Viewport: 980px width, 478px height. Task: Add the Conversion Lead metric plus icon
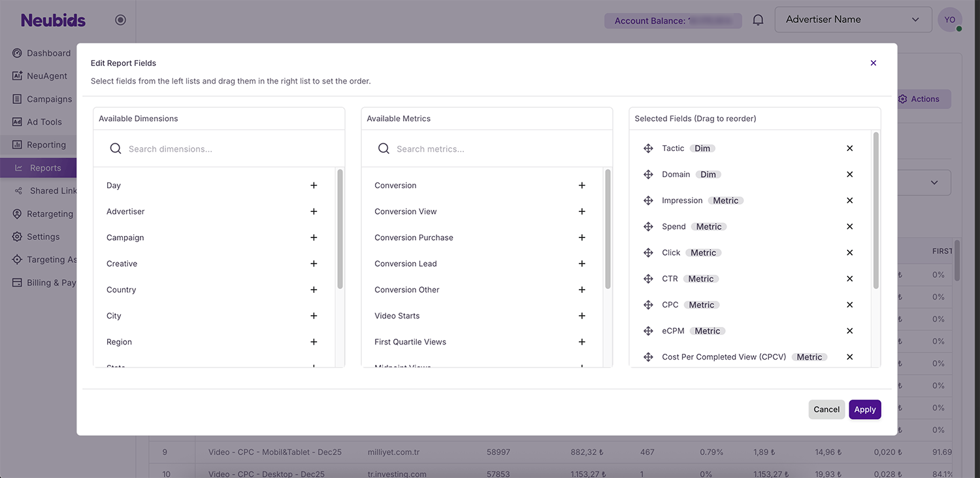(x=581, y=264)
